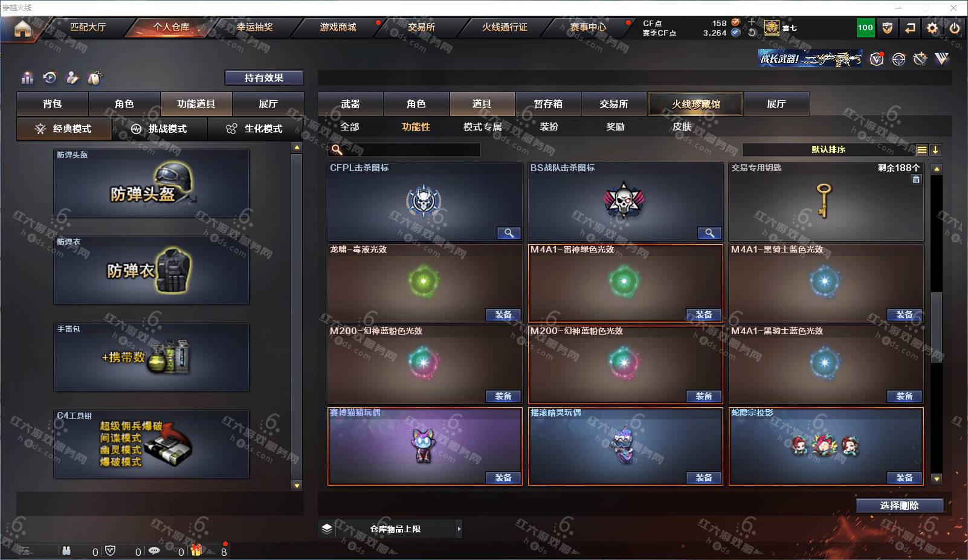Open the settings gear icon
The height and width of the screenshot is (560, 968).
(x=932, y=28)
